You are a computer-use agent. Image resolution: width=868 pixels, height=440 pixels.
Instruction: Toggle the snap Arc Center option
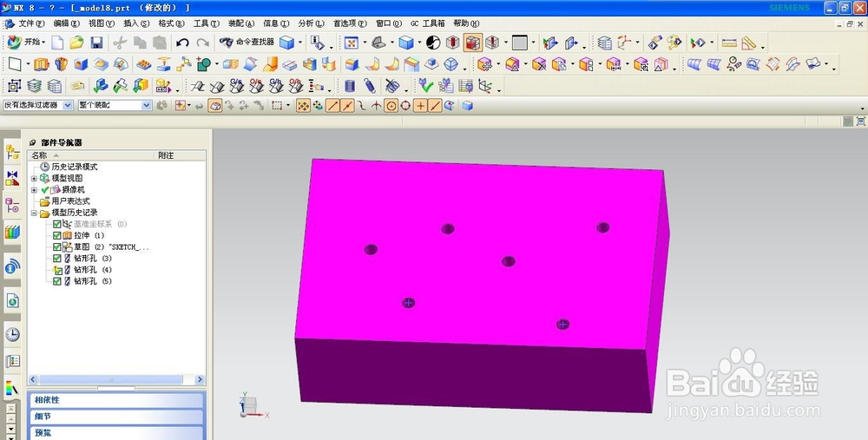coord(391,105)
